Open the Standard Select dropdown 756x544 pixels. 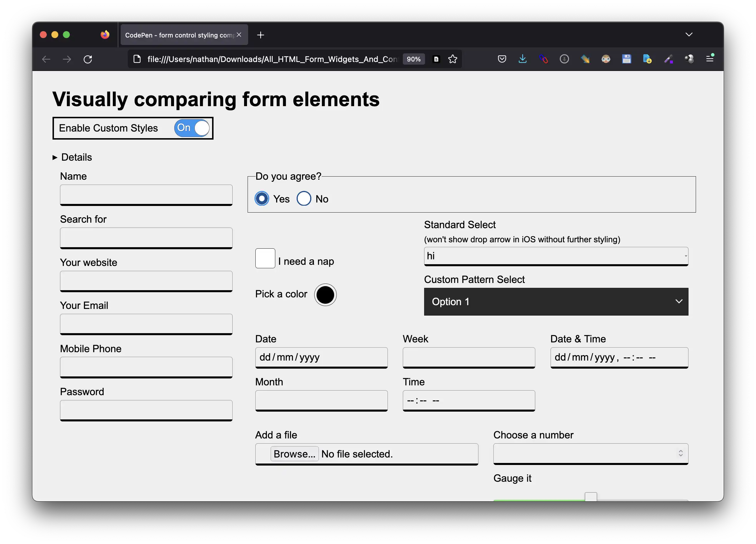pyautogui.click(x=555, y=255)
